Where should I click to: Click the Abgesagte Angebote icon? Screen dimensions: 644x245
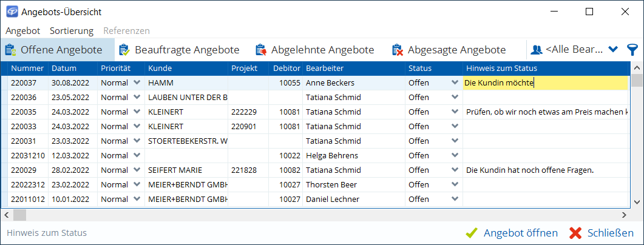398,50
